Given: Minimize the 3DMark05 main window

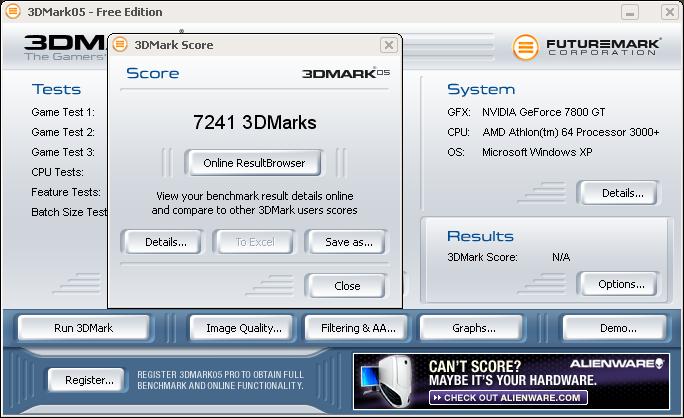Looking at the screenshot, I should point(630,12).
